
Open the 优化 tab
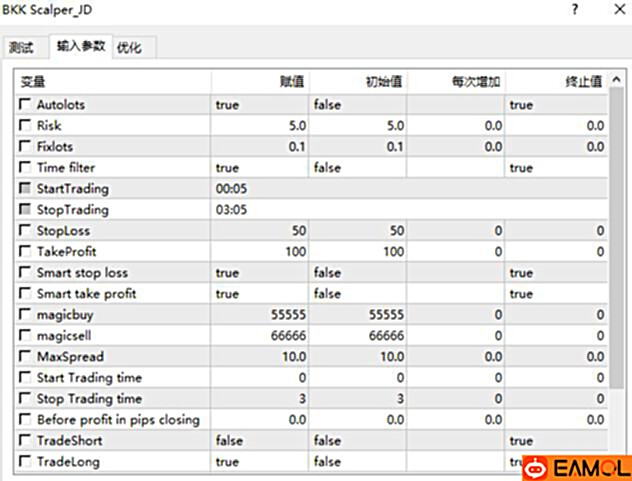[x=129, y=47]
